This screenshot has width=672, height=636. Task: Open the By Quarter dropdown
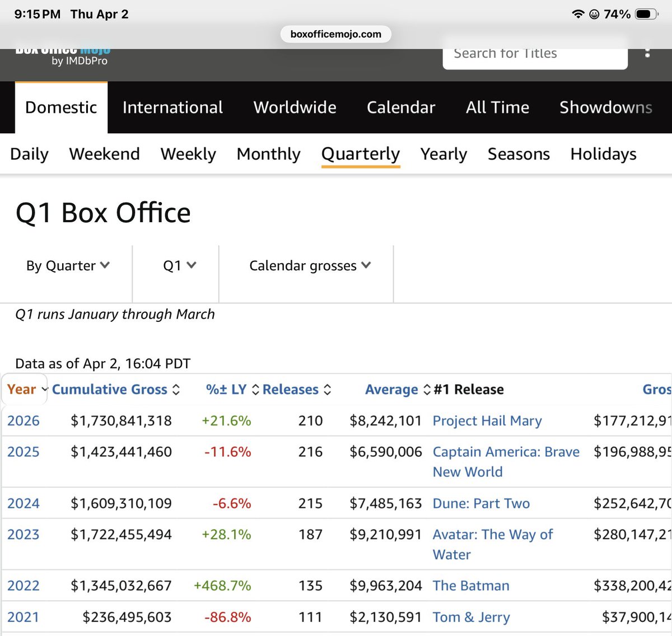pos(68,266)
